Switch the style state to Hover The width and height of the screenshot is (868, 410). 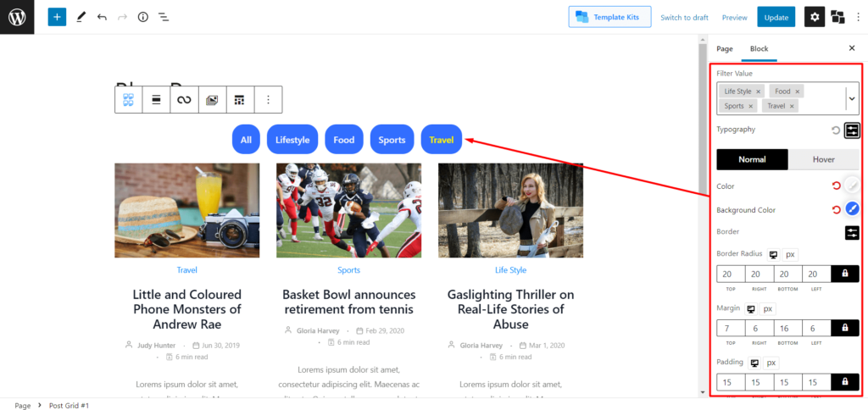coord(823,159)
